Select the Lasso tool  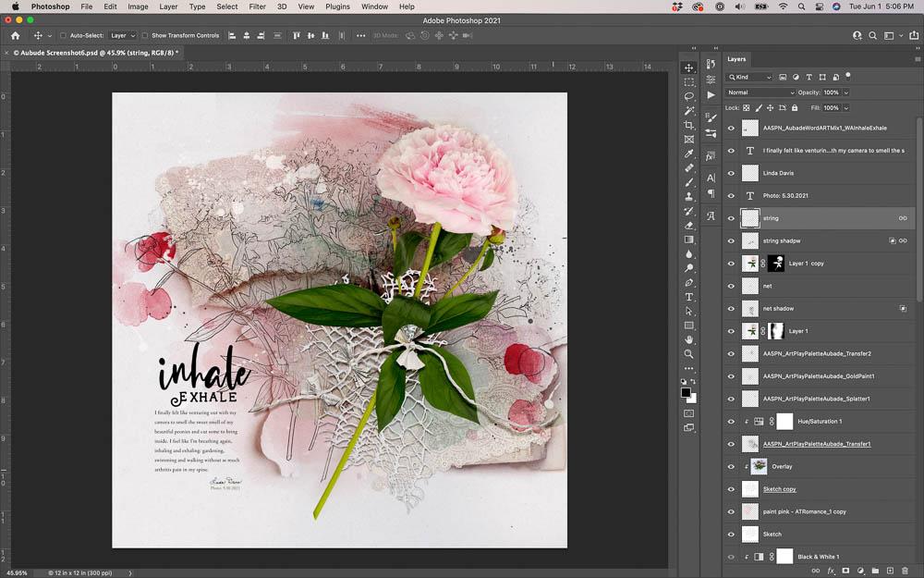(x=689, y=96)
